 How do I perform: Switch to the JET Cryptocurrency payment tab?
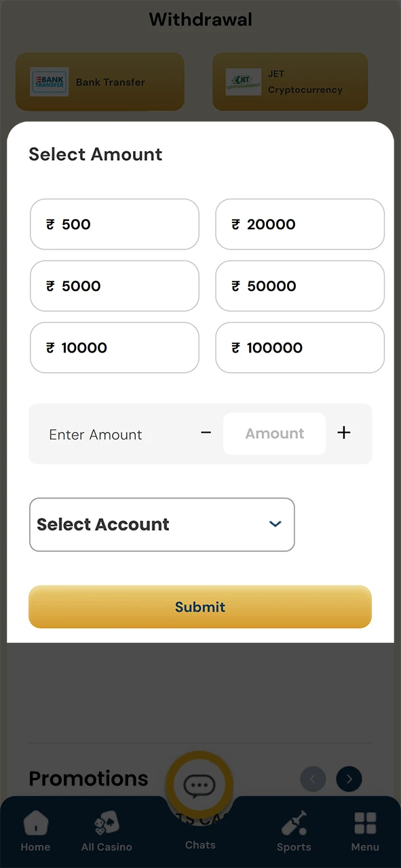click(x=290, y=81)
